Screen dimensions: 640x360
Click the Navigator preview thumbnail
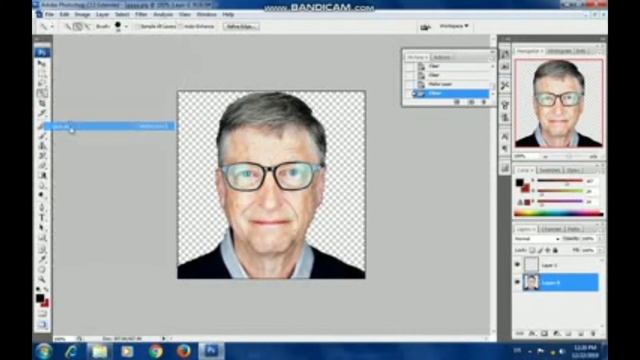pyautogui.click(x=558, y=103)
